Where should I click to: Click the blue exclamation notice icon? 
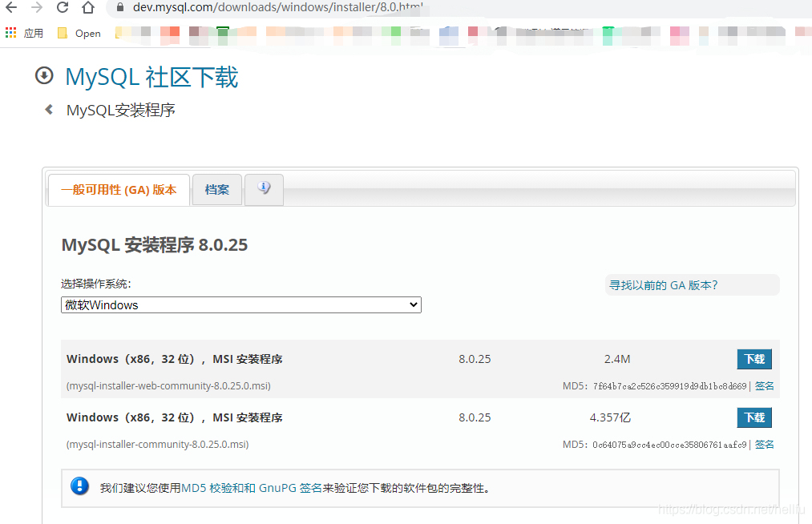tap(79, 486)
